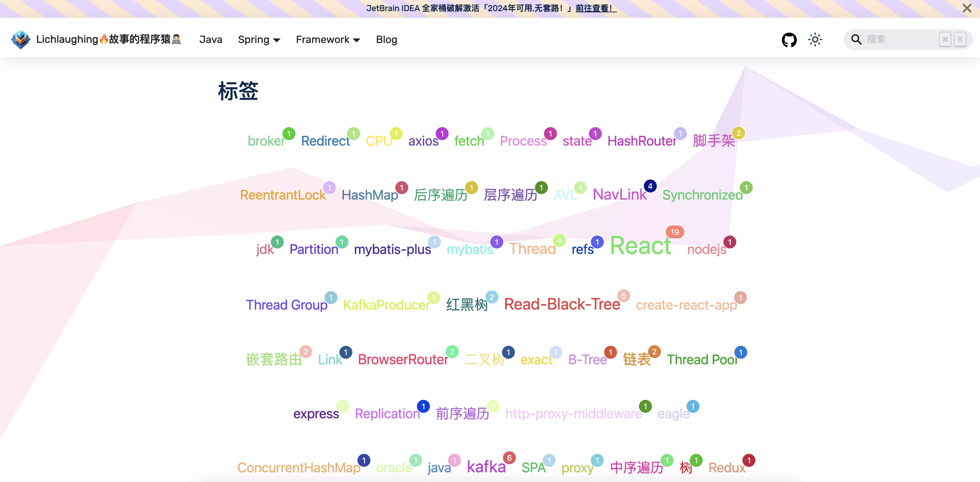Go to the Blog page
This screenshot has width=980, height=482.
(386, 39)
